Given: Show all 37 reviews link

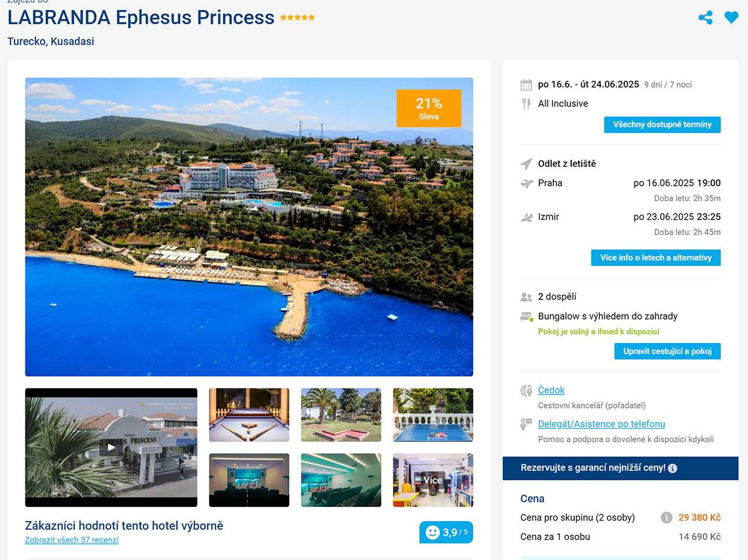Looking at the screenshot, I should (71, 540).
